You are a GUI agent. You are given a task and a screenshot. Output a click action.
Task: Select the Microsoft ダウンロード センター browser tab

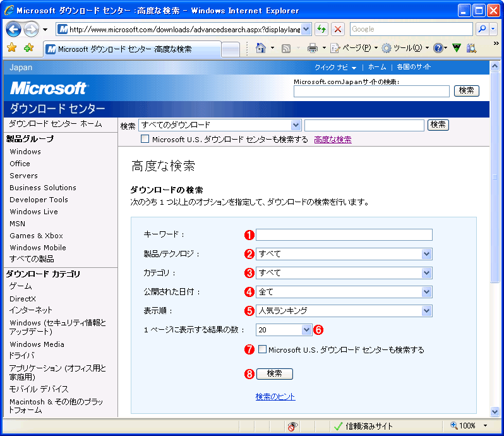(132, 49)
